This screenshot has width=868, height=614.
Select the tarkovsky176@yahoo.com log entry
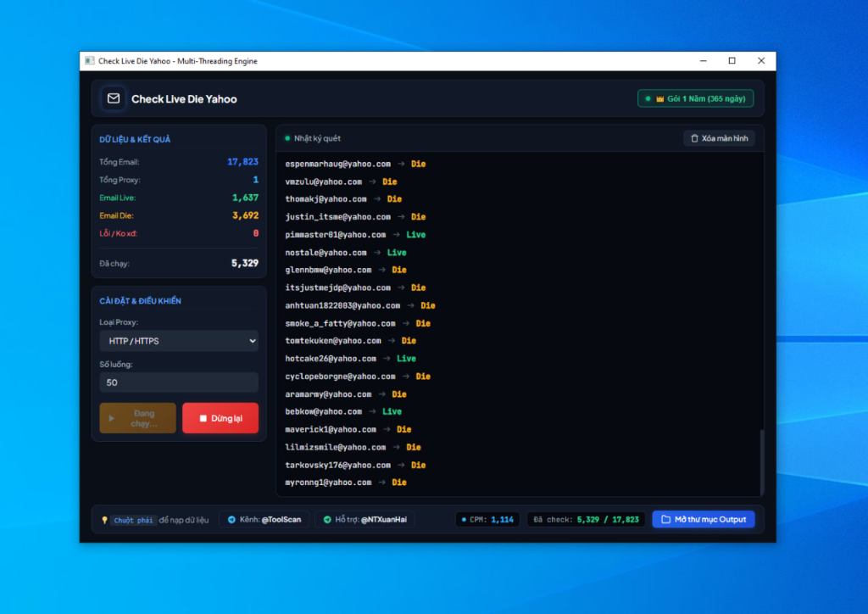[355, 465]
